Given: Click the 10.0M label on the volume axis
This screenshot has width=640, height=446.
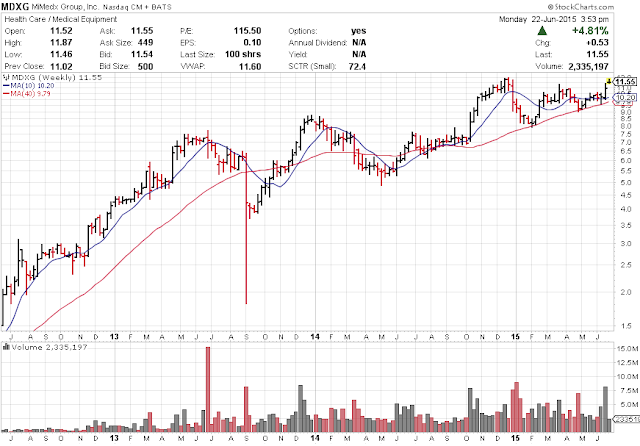Looking at the screenshot, I should point(629,376).
